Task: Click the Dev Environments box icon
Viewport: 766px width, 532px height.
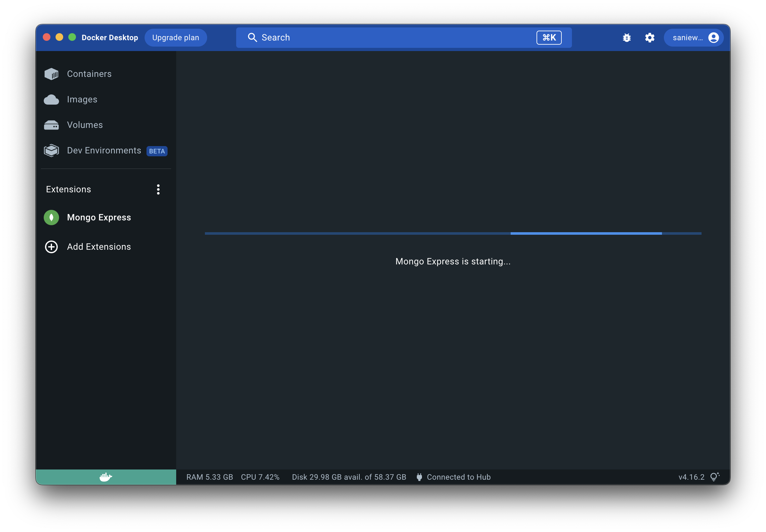Action: (51, 151)
